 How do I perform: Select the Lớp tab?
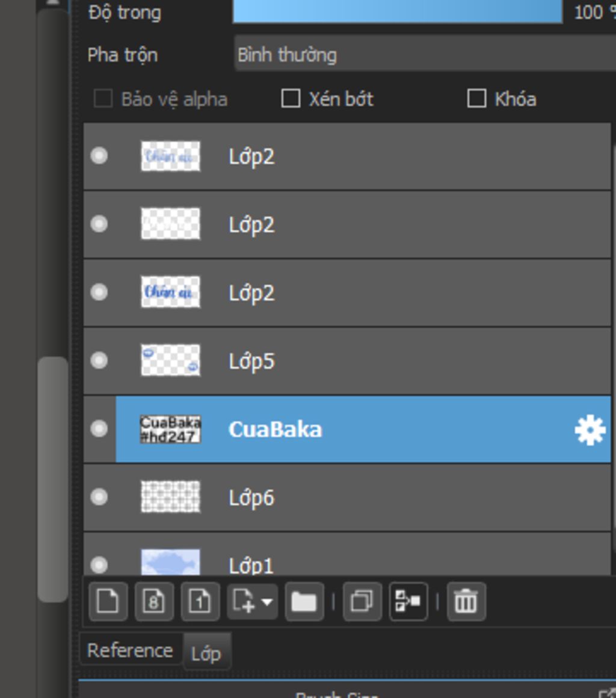206,653
